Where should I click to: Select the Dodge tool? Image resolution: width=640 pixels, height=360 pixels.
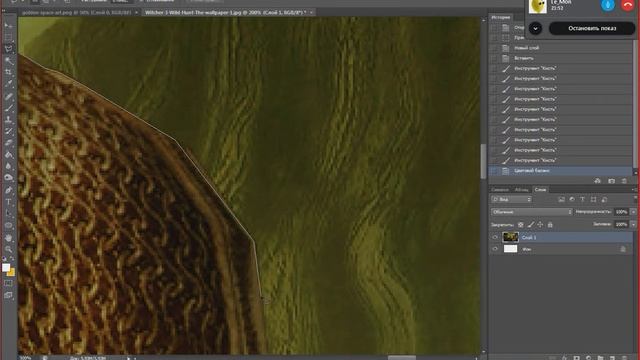pyautogui.click(x=8, y=178)
